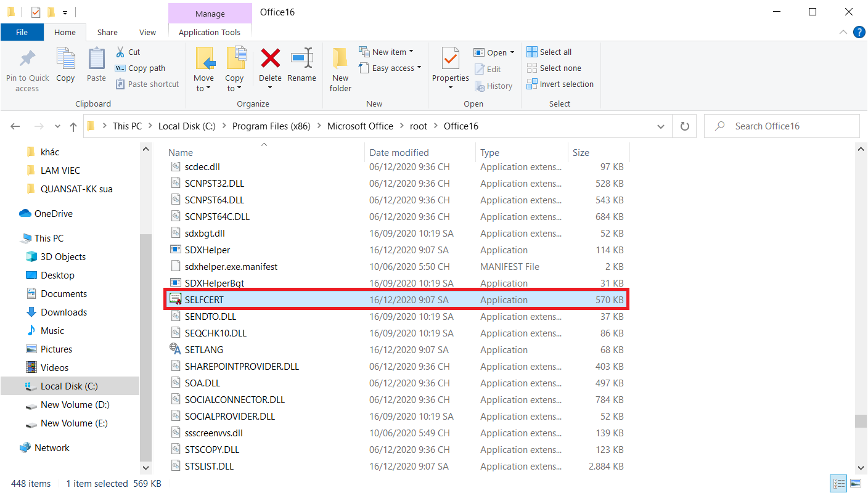Click the file list vertical scrollbar thumb
This screenshot has width=868, height=493.
[861, 421]
